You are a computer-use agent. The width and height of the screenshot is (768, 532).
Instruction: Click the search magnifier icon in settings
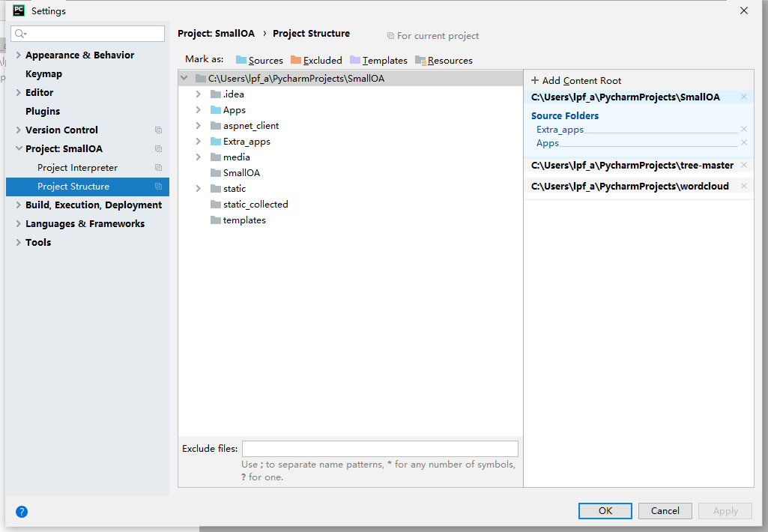pyautogui.click(x=20, y=34)
